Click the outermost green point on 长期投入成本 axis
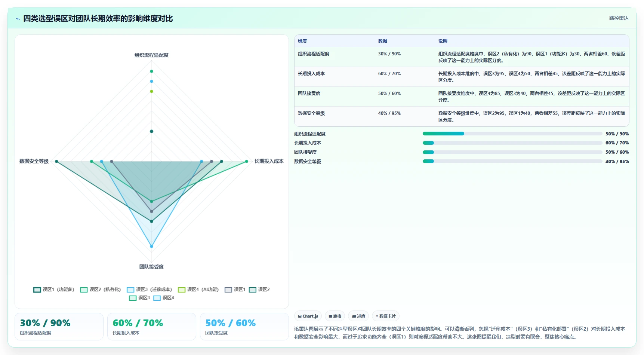 point(246,162)
